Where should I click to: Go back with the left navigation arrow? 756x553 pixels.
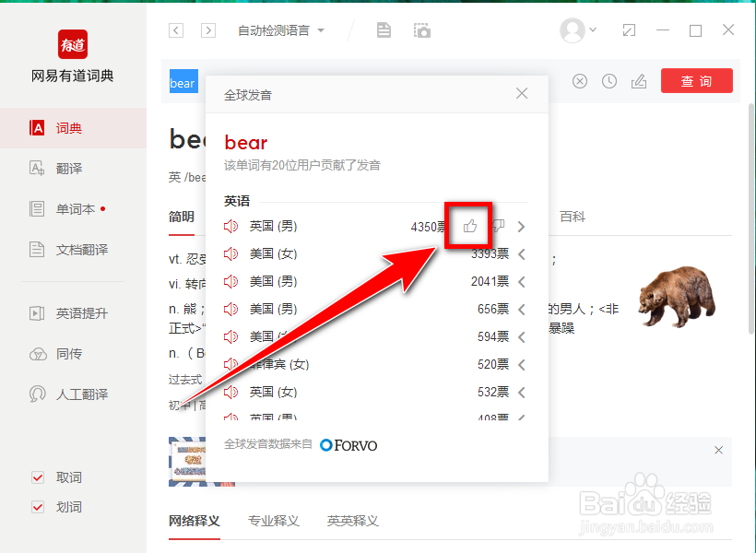pyautogui.click(x=176, y=30)
